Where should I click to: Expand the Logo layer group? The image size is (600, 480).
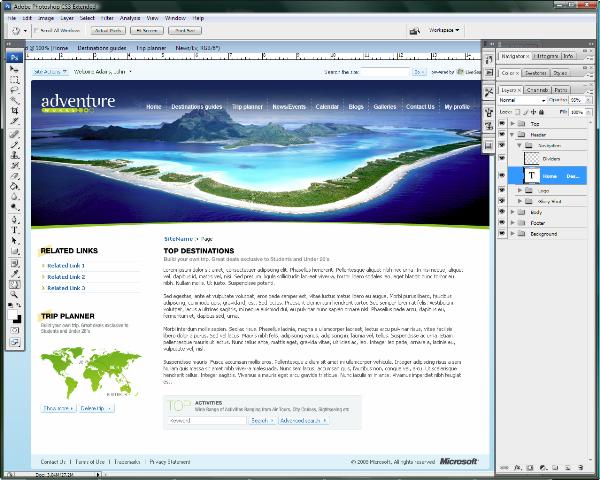[x=520, y=190]
